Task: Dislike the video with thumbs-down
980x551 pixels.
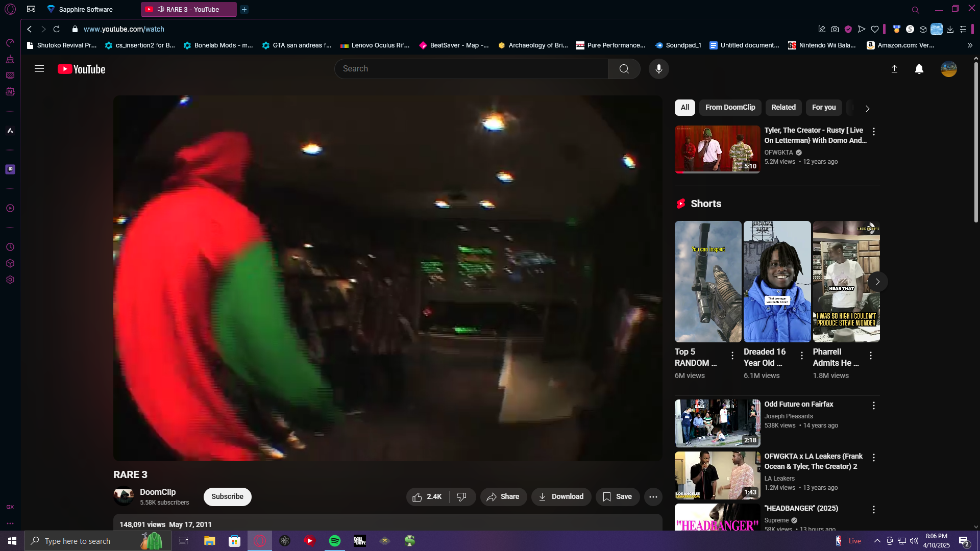Action: (x=461, y=497)
